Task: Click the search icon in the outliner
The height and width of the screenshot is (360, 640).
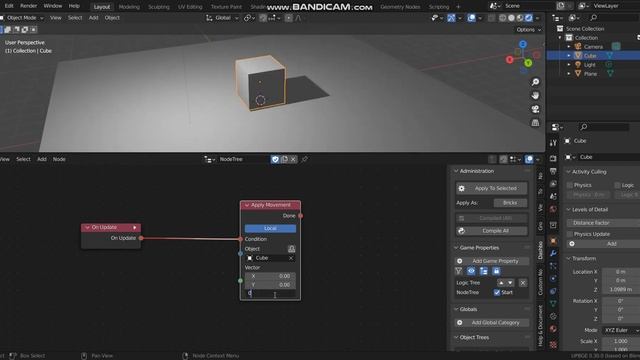Action: [x=593, y=18]
